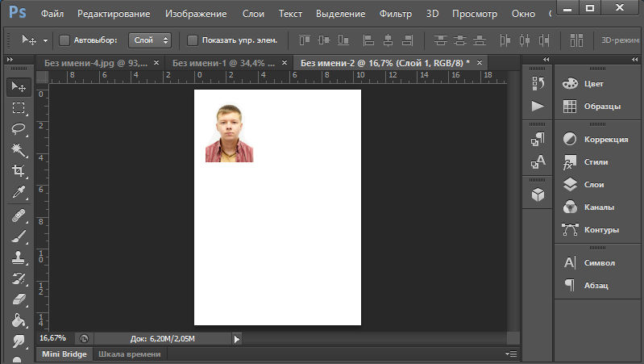Select the Eraser tool
644x364 pixels.
tap(19, 299)
